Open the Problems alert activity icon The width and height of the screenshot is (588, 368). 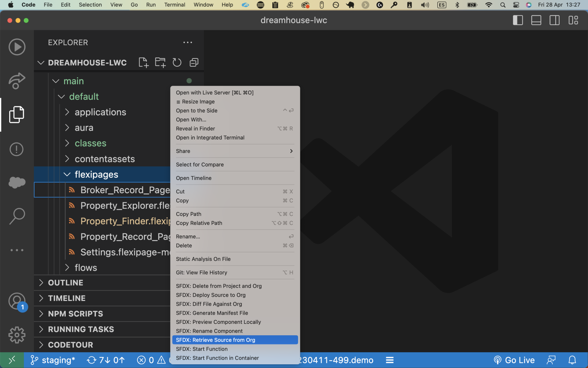pos(17,149)
